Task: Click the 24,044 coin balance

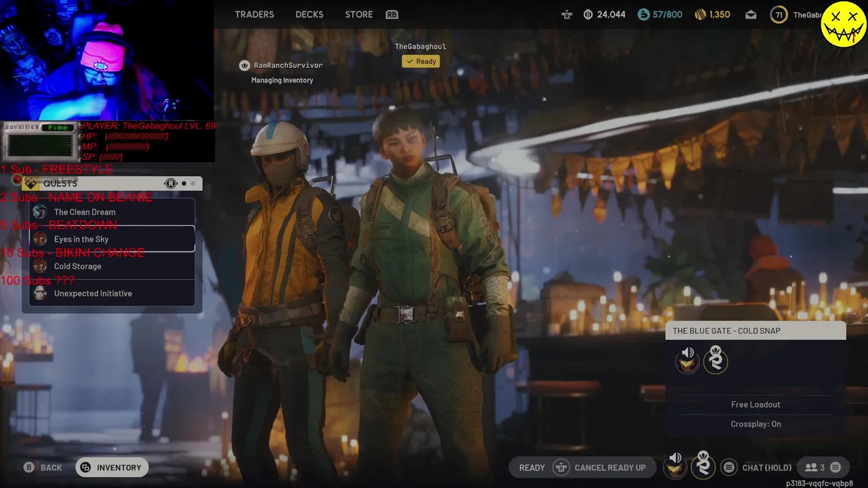Action: (611, 14)
